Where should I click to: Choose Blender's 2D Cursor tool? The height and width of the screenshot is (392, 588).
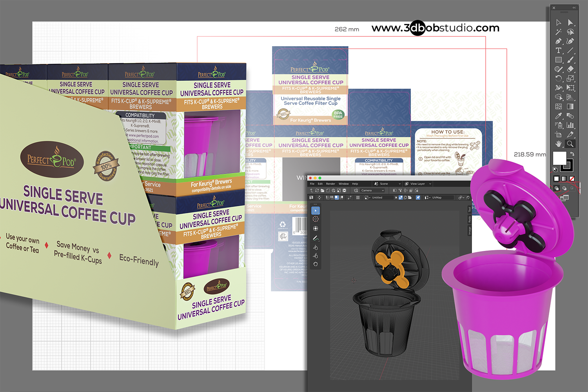(316, 219)
